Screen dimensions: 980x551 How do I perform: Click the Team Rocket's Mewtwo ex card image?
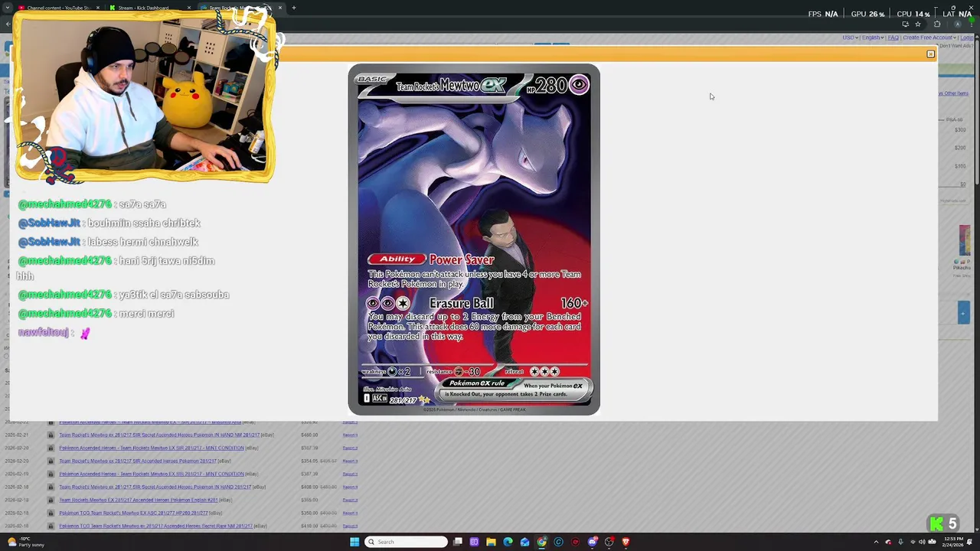pyautogui.click(x=474, y=240)
